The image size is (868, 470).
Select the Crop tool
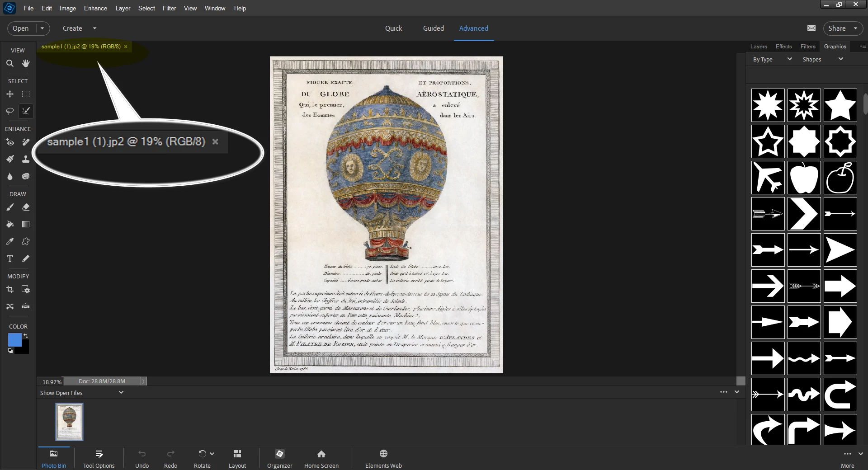tap(9, 289)
